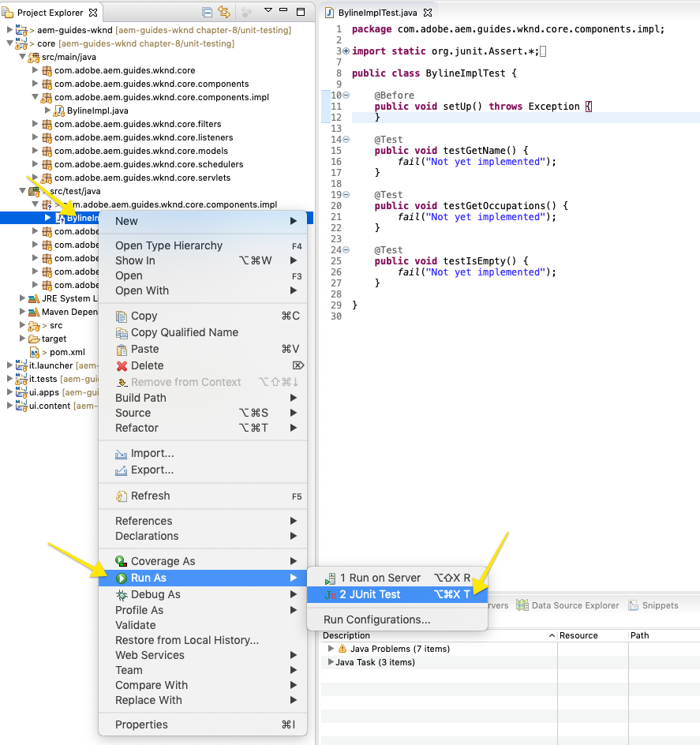
Task: Expand the com.adobe.aem.guides.wknd.core.filters package
Action: (x=36, y=124)
